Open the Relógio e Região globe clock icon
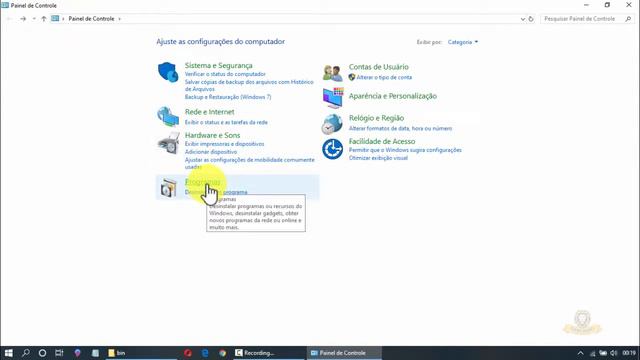 (x=332, y=124)
